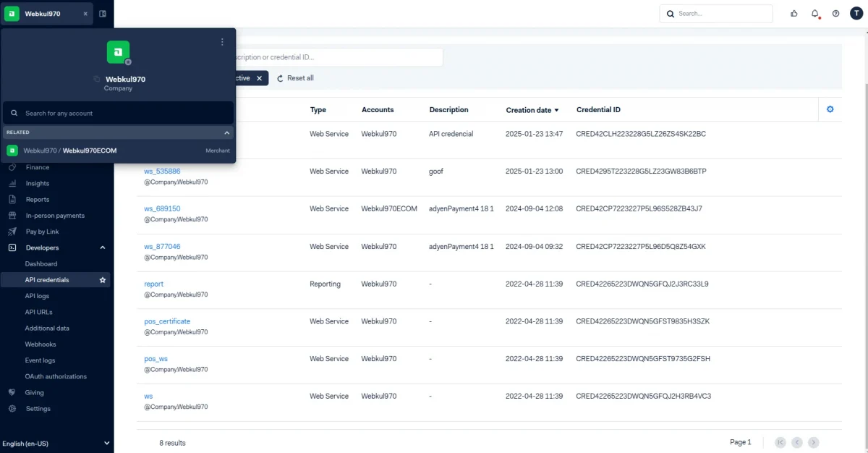Image resolution: width=868 pixels, height=453 pixels.
Task: Click Webkul970ECOM in Accounts column
Action: point(389,208)
